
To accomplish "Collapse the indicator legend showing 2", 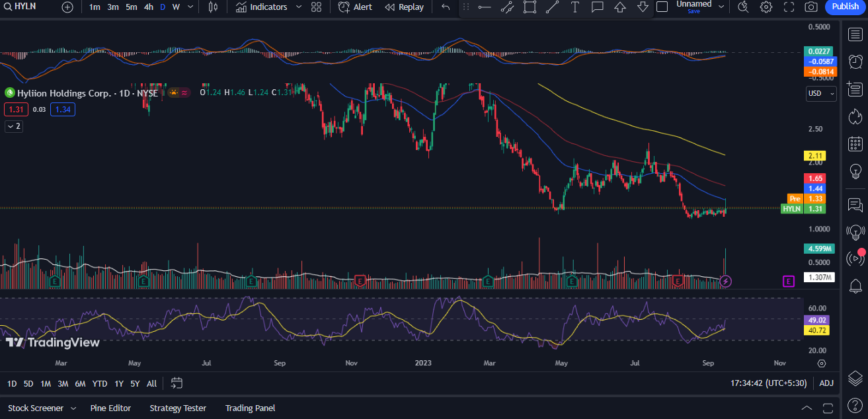I will pos(14,126).
